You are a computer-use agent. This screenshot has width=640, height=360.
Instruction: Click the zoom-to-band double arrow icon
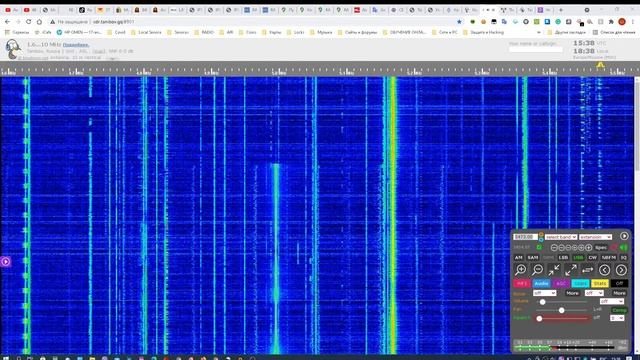(588, 270)
